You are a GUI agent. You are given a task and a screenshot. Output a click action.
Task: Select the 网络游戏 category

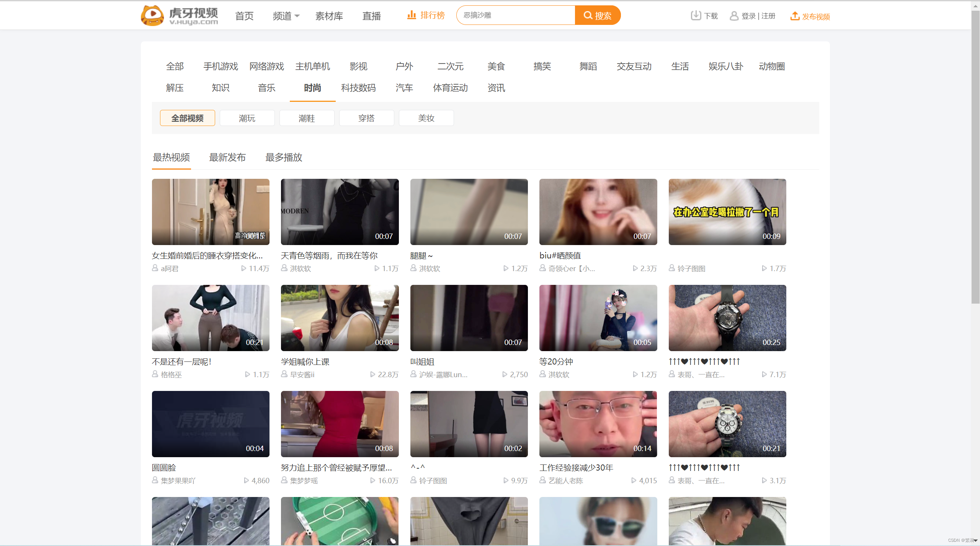[x=267, y=66]
